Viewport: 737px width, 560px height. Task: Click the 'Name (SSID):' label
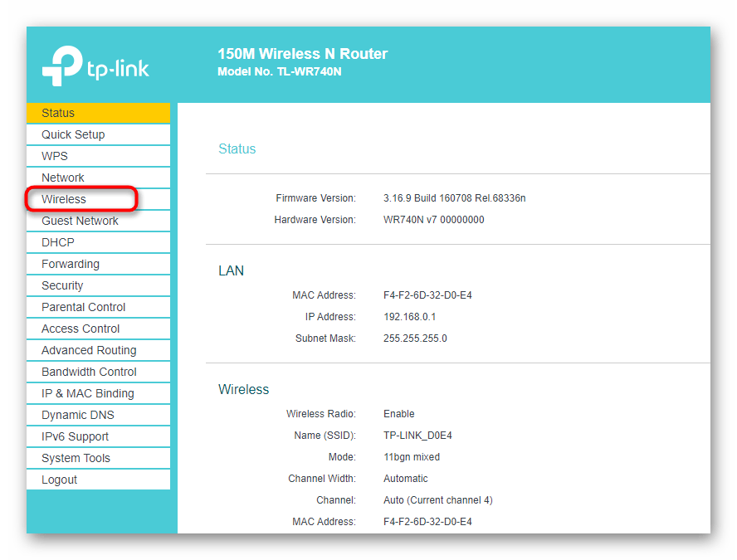point(325,436)
